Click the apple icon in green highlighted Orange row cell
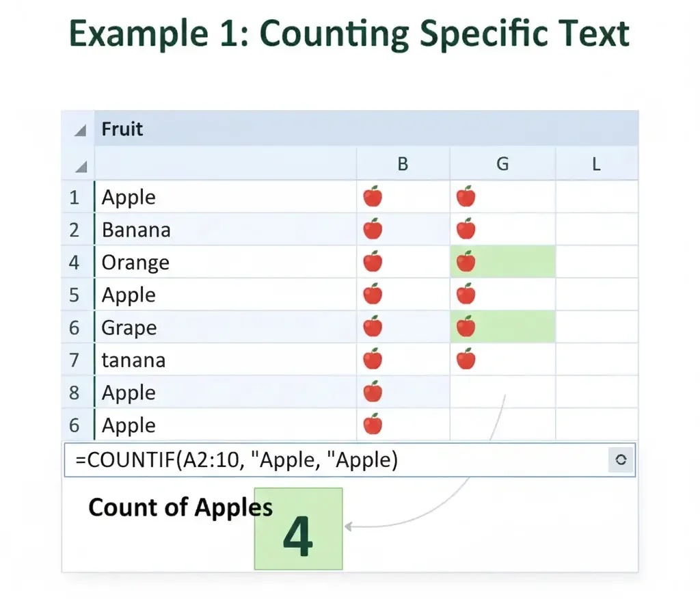 point(466,261)
